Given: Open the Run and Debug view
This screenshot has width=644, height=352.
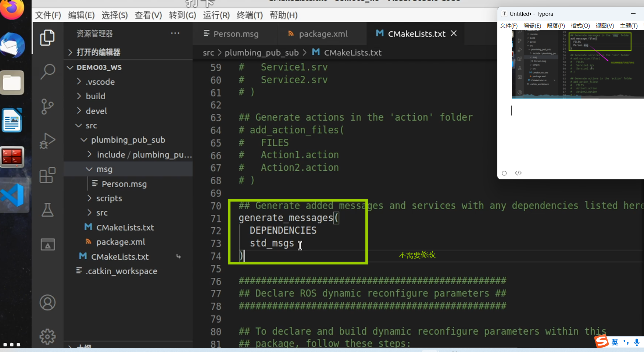Looking at the screenshot, I should [47, 141].
